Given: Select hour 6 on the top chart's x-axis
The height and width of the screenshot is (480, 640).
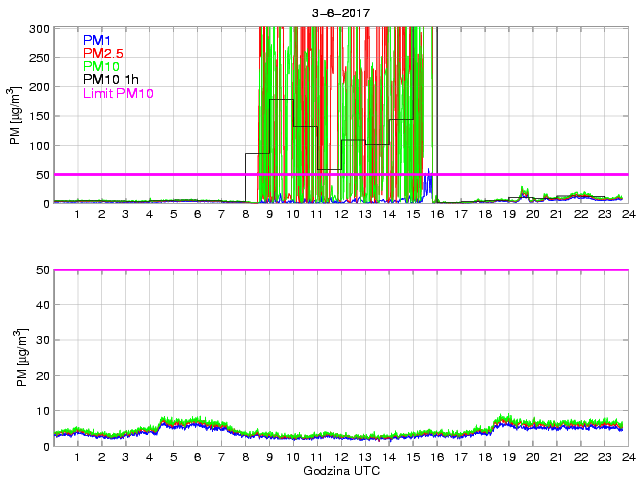Looking at the screenshot, I should pos(197,214).
